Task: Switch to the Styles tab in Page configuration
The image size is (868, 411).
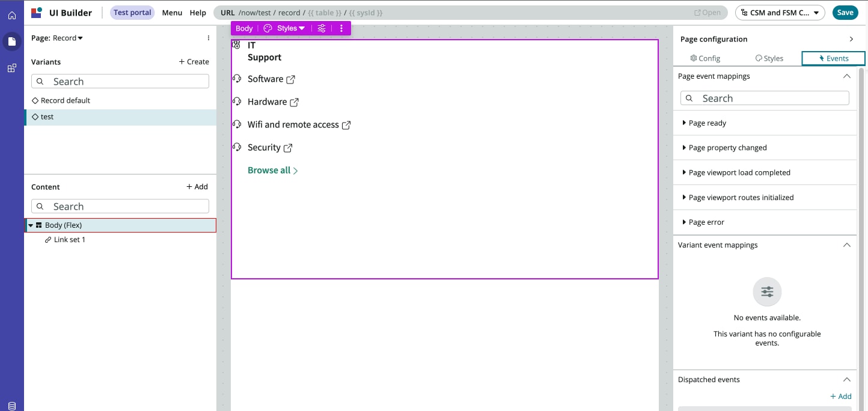Action: pyautogui.click(x=769, y=58)
